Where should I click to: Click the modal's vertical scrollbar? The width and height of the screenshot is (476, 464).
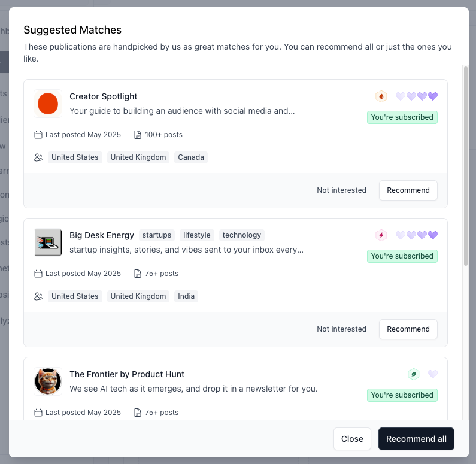[x=465, y=168]
